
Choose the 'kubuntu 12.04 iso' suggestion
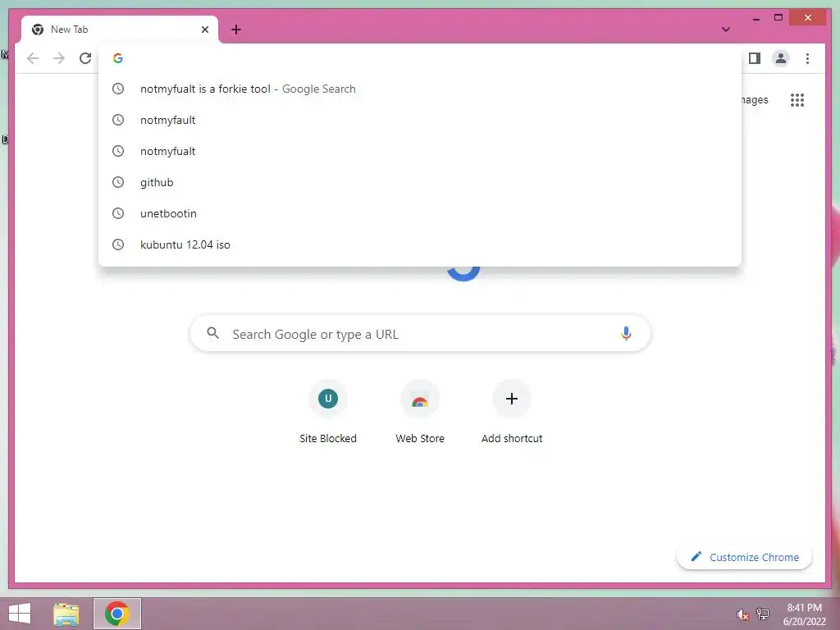420,244
